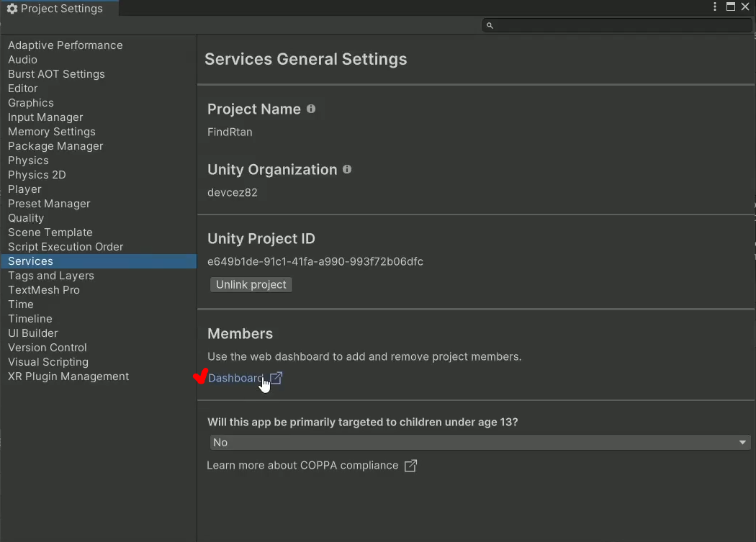756x542 pixels.
Task: Click the search magnifier icon
Action: pyautogui.click(x=490, y=26)
